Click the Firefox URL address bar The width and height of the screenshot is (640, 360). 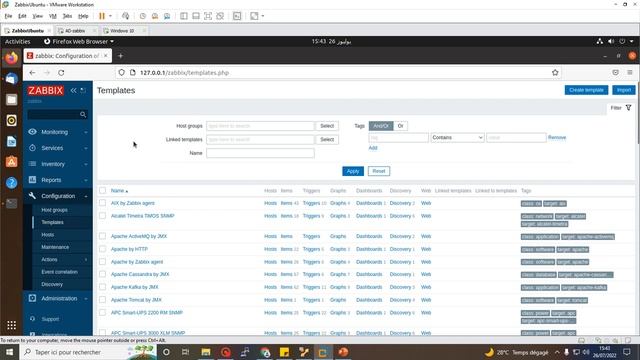tap(339, 73)
